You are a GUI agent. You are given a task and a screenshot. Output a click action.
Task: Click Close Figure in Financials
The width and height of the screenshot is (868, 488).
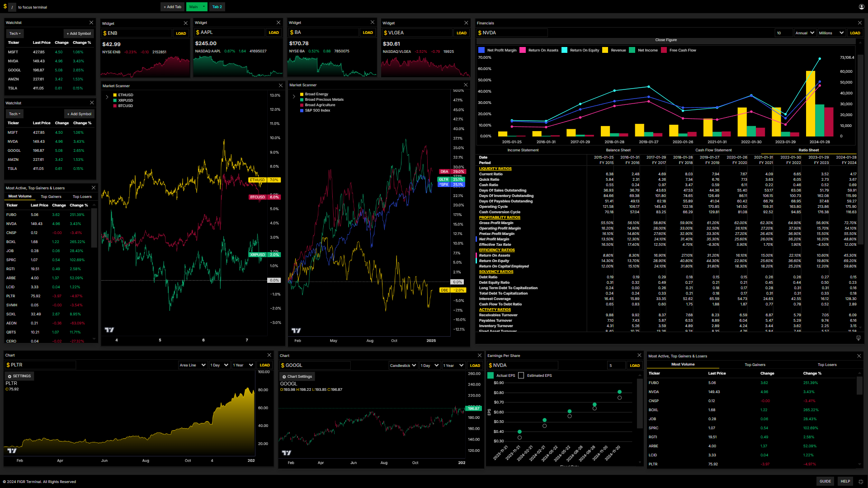click(666, 40)
